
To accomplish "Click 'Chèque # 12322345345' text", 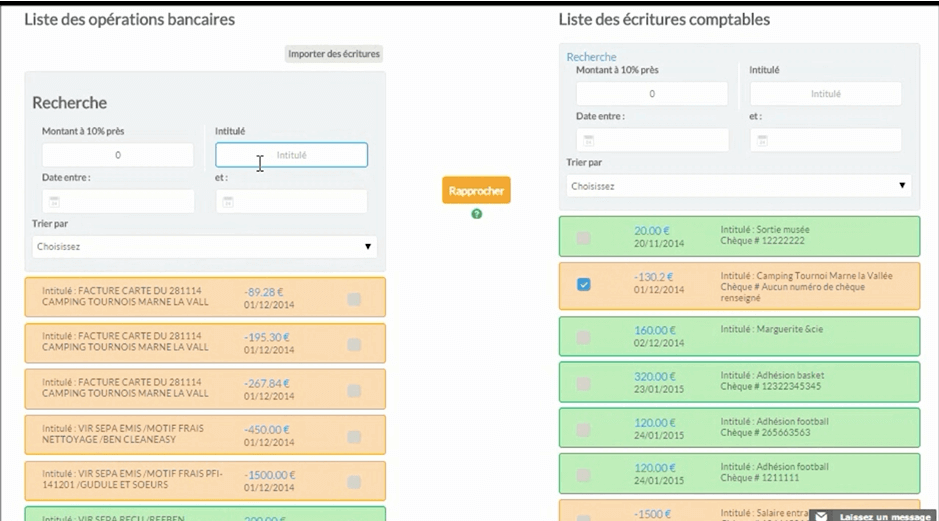I will 771,386.
